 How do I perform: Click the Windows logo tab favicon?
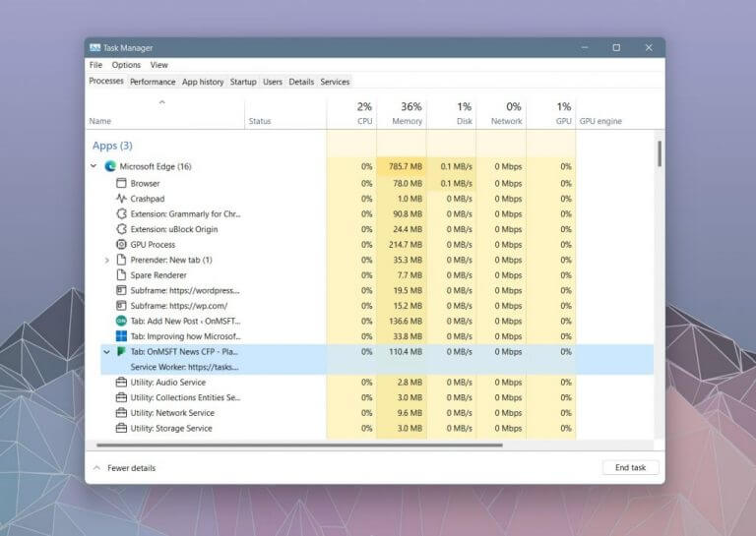[121, 336]
